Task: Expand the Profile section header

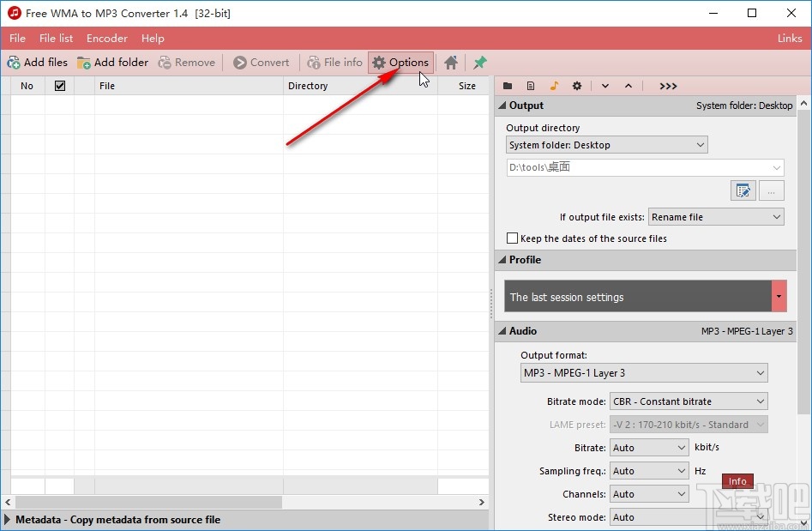Action: [523, 259]
